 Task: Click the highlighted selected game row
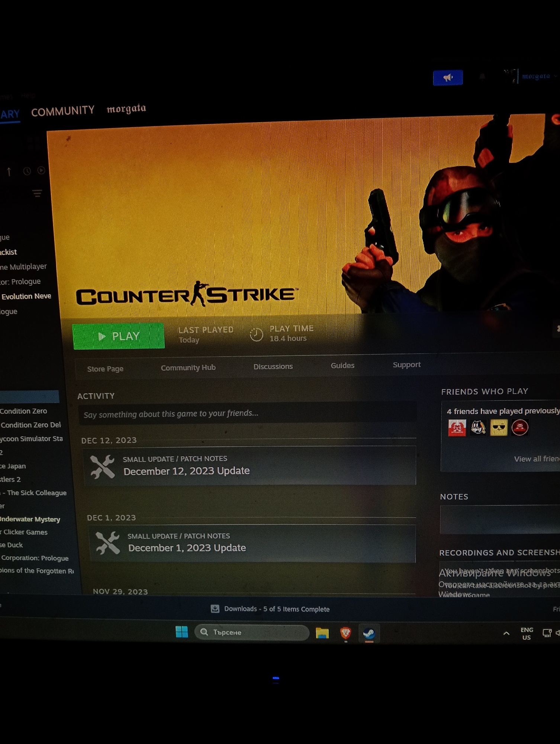point(29,397)
